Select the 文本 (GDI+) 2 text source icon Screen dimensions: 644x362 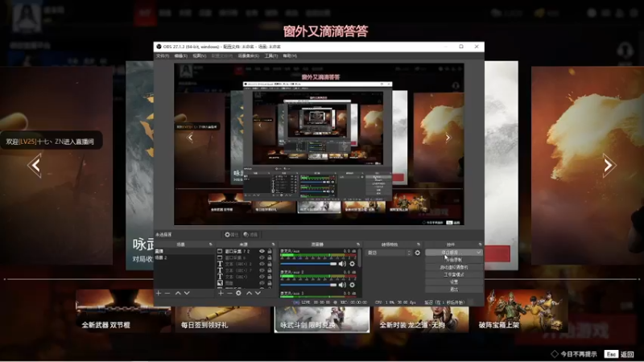tap(220, 264)
